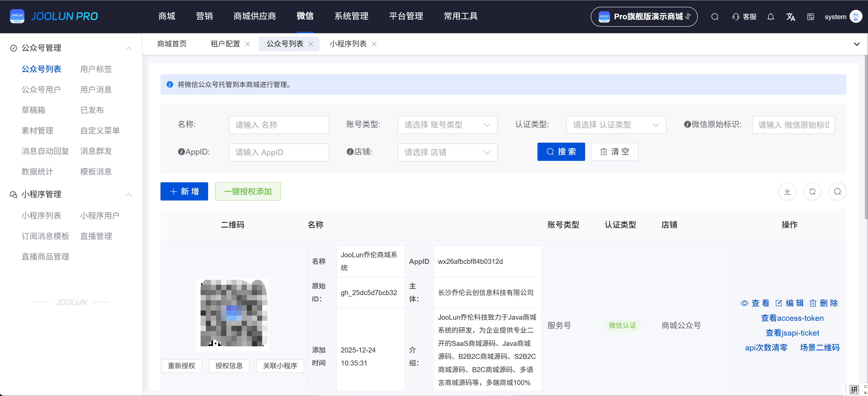The height and width of the screenshot is (396, 868).
Task: Close the 小程序列表 tab
Action: coord(374,44)
